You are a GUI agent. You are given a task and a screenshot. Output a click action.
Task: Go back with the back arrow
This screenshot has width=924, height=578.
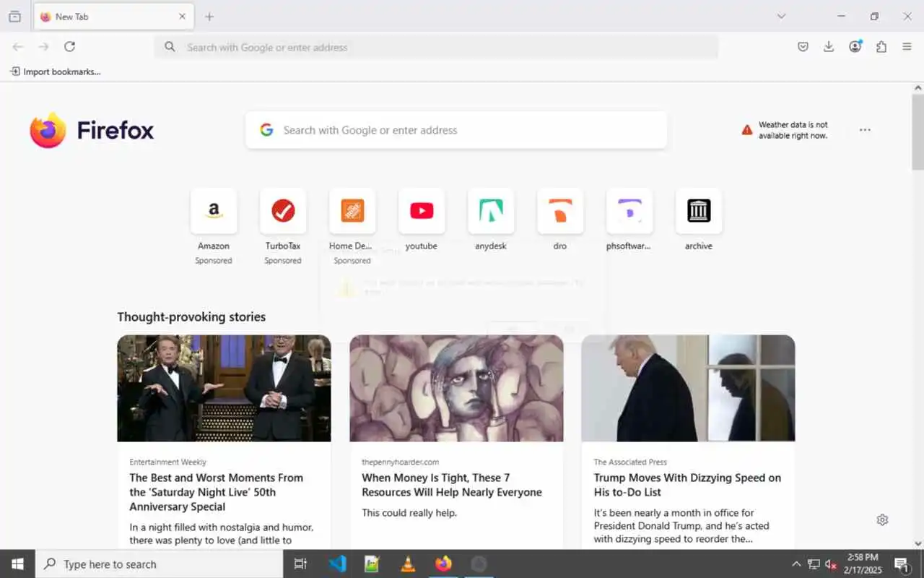pos(18,47)
